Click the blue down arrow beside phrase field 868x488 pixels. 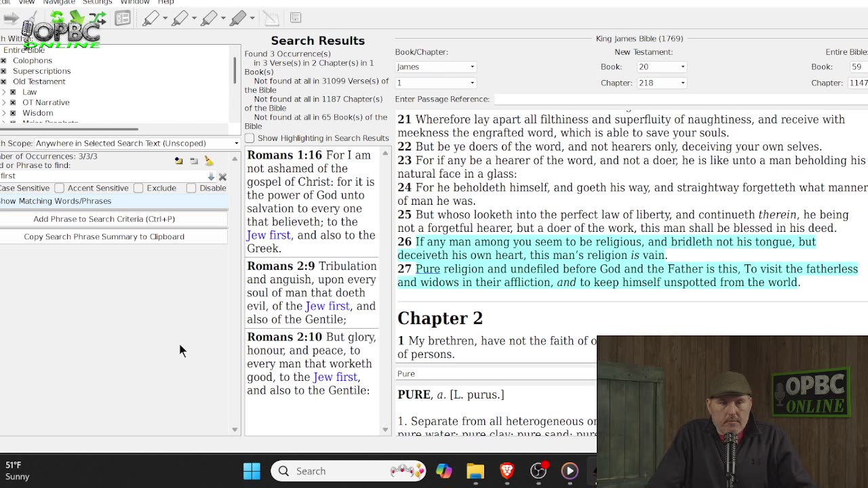tap(211, 177)
